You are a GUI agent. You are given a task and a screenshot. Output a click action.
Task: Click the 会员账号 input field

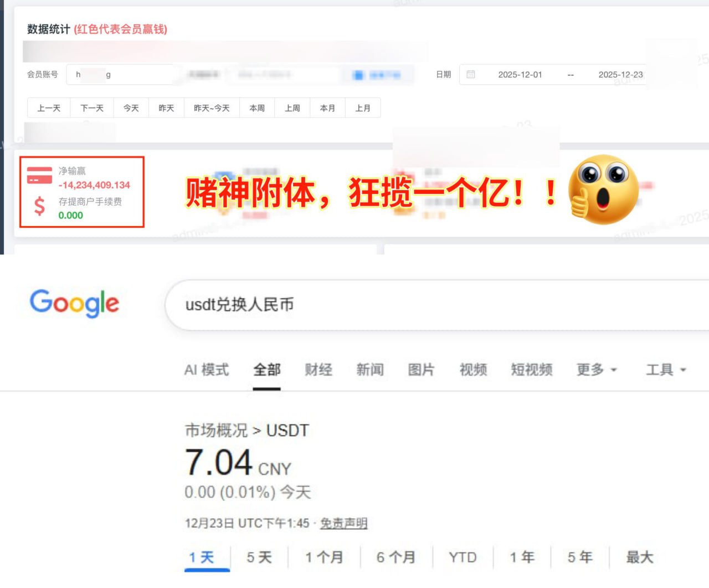[x=122, y=74]
